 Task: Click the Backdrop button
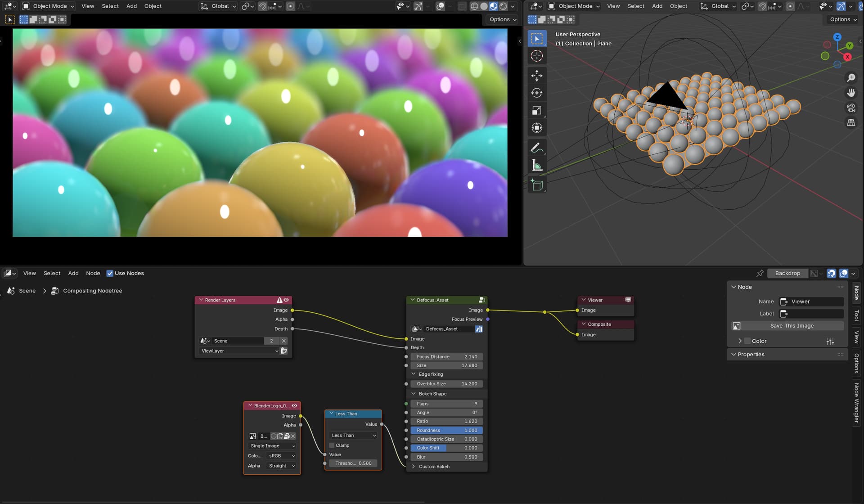787,273
